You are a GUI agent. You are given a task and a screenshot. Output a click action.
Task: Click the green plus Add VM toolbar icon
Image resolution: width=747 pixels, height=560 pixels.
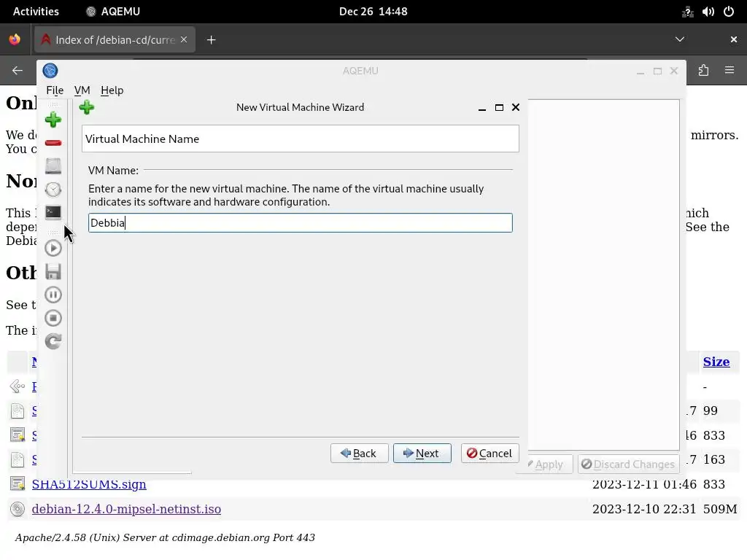click(x=53, y=120)
